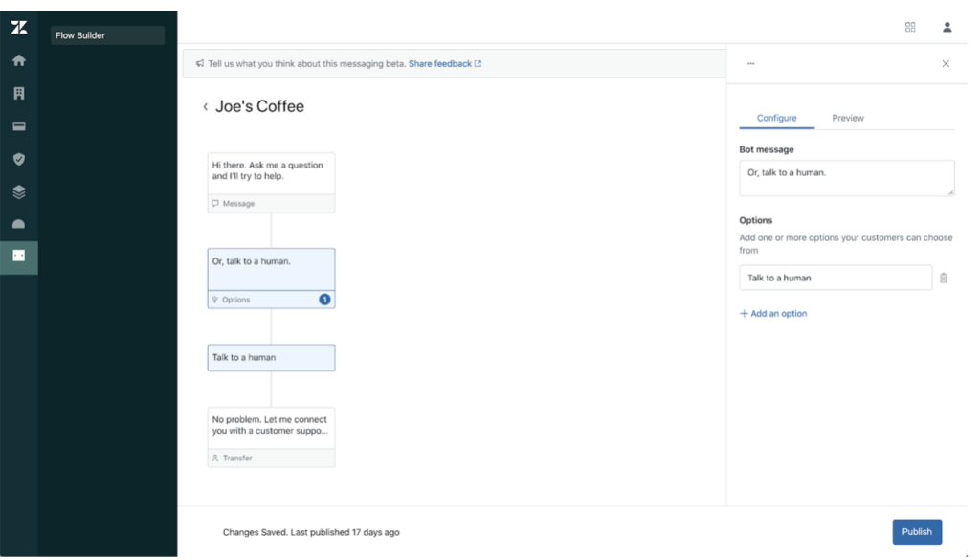
Task: Click Add an option link
Action: pyautogui.click(x=773, y=314)
